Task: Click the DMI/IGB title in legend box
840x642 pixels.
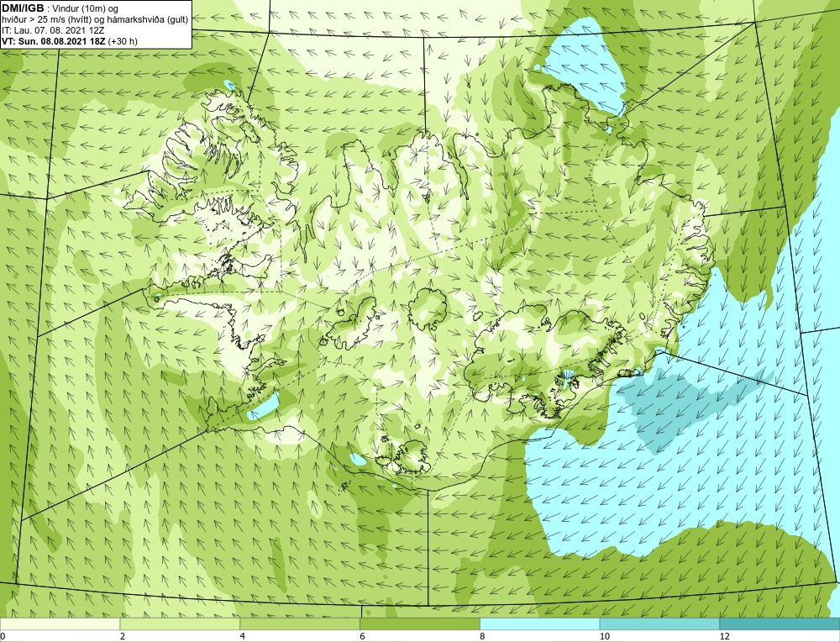Action: tap(24, 8)
